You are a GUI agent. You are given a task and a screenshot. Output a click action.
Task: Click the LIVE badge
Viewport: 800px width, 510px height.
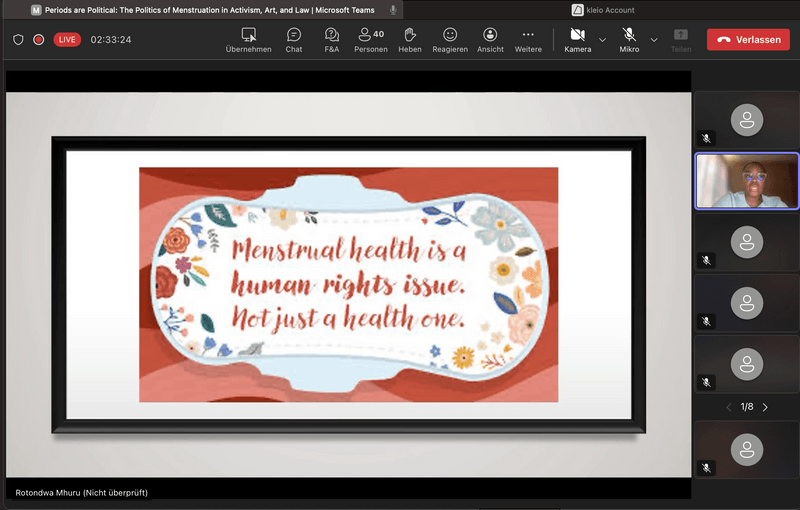point(67,40)
